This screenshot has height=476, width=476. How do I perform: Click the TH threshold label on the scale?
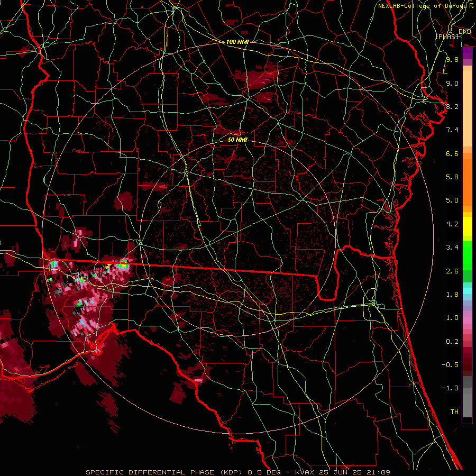(454, 412)
